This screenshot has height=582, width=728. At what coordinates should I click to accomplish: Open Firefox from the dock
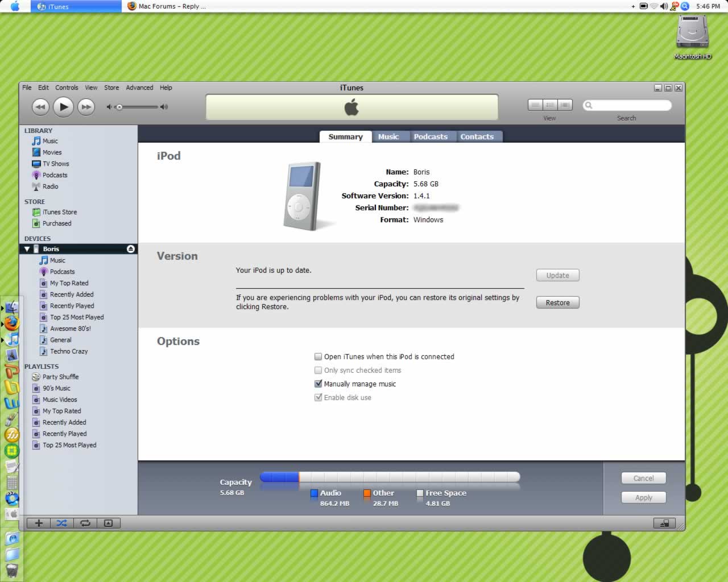[x=12, y=323]
